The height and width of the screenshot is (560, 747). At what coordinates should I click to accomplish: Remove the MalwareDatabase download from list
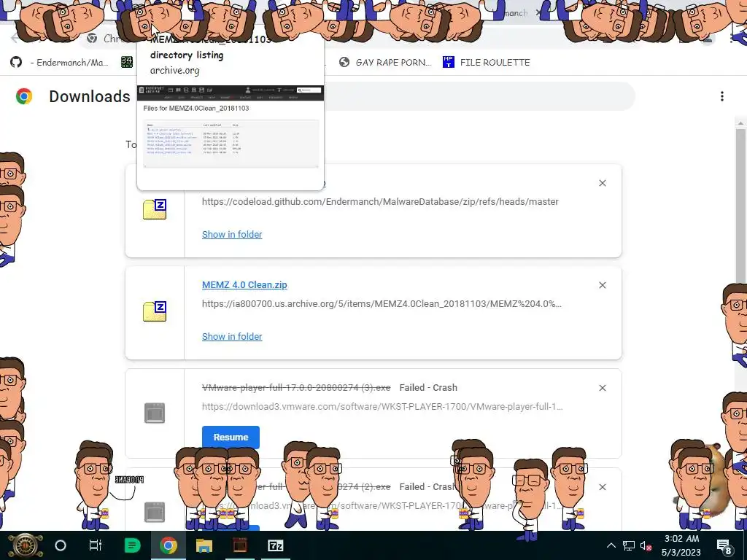pyautogui.click(x=602, y=183)
